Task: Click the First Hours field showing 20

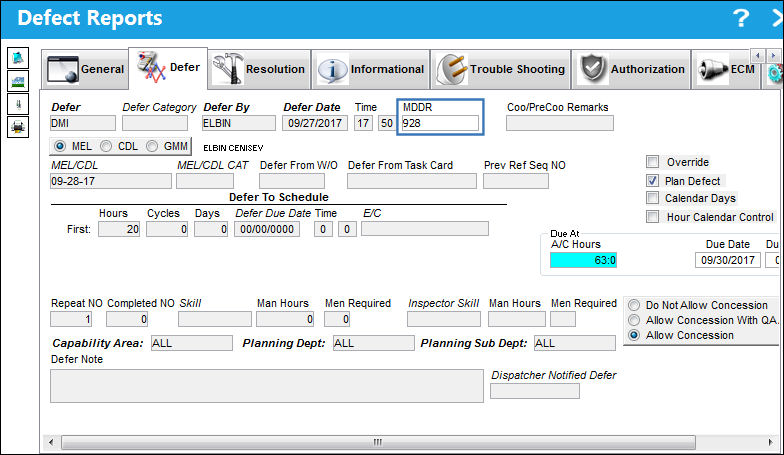Action: tap(119, 229)
